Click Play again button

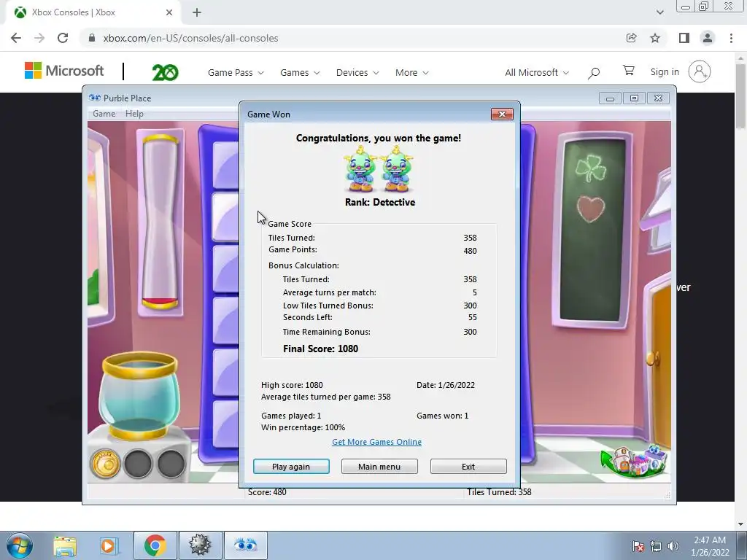pyautogui.click(x=291, y=466)
